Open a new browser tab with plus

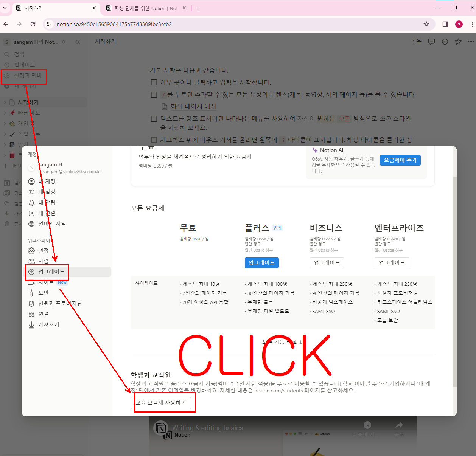tap(198, 8)
